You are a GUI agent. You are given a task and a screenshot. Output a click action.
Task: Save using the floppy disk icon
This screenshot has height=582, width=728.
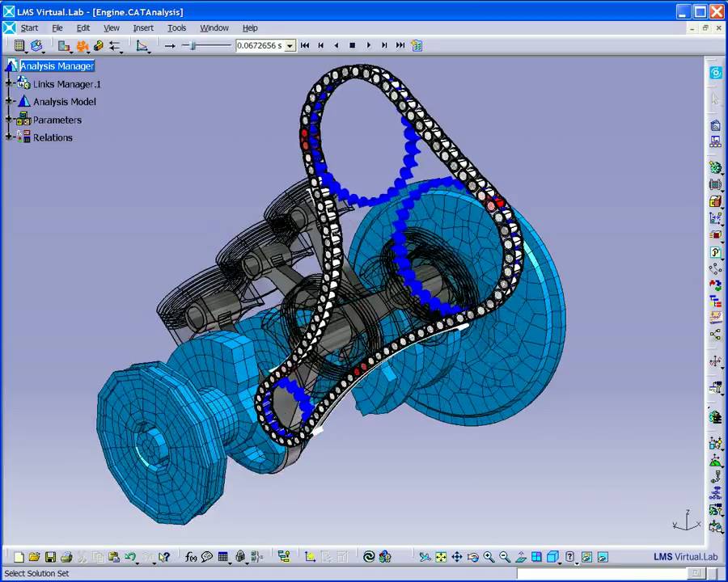(50, 556)
